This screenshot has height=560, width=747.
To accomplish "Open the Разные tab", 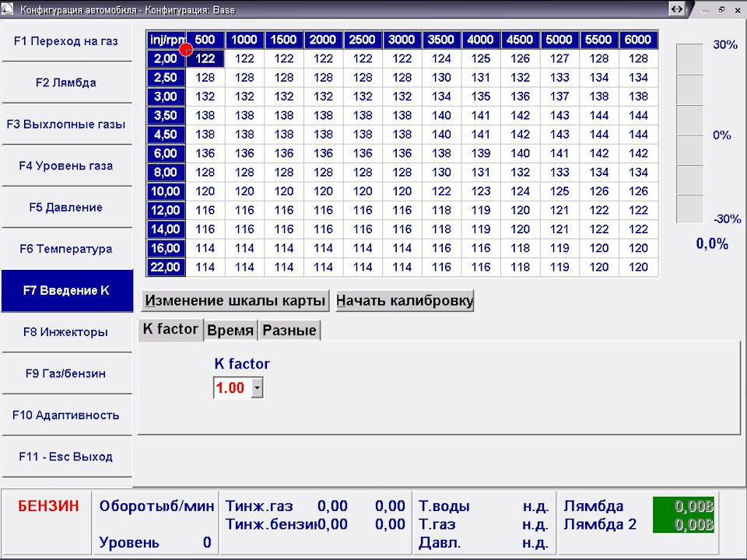I will point(289,330).
